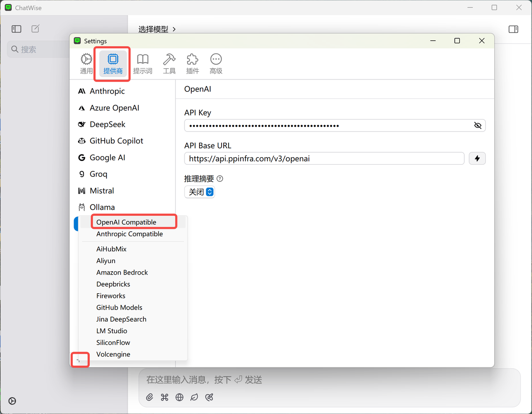Click the lightning bolt beside API Base URL

tap(477, 159)
